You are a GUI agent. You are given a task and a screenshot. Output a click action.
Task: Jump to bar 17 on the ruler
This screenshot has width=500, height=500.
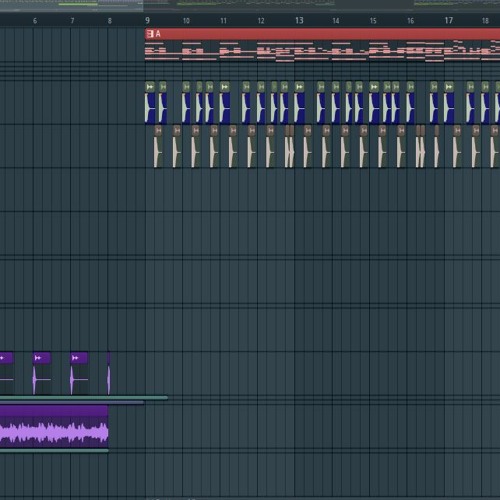point(449,21)
